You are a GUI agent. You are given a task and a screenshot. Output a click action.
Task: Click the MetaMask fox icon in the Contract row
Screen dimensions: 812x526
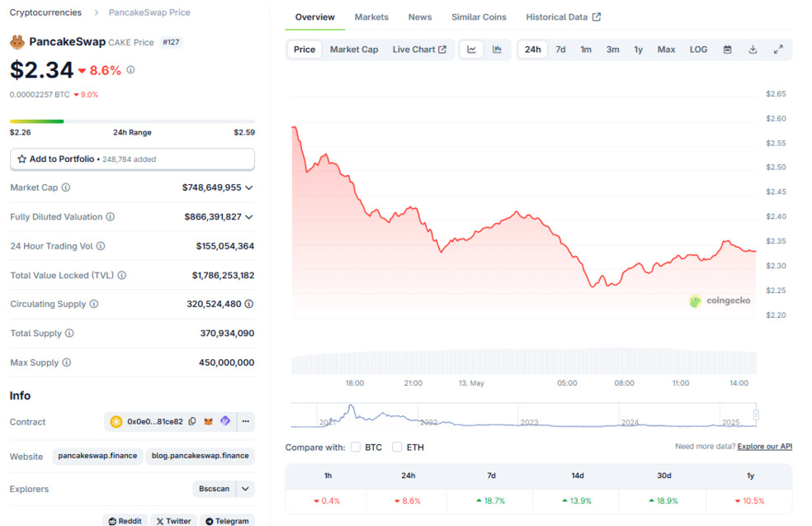(209, 421)
